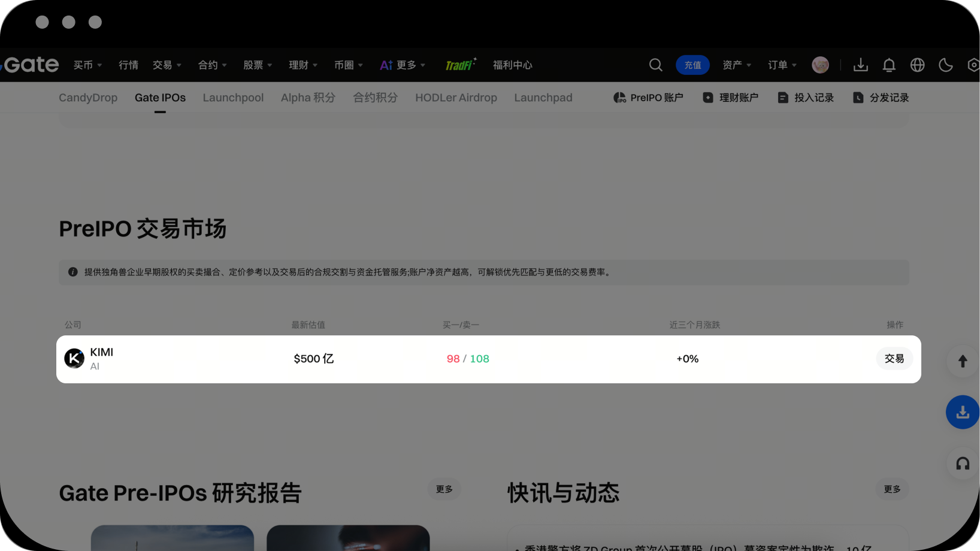Click the 近三个月涨跌 column header

(695, 325)
